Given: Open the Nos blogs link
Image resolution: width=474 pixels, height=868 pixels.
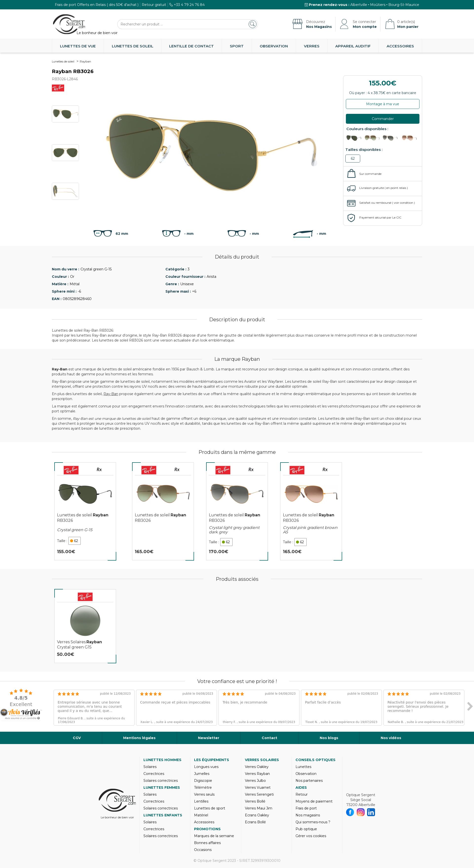Looking at the screenshot, I should pos(329,738).
